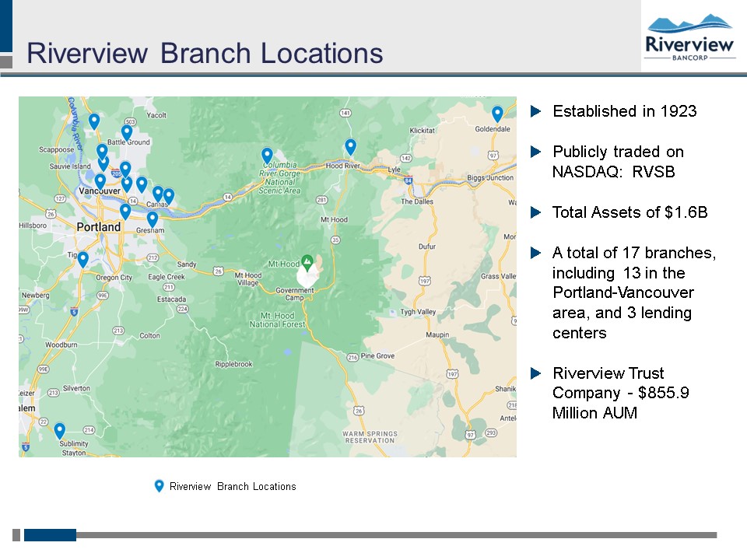Viewport: 747px width, 560px height.
Task: Click the Riverview Bancorp logo
Action: click(689, 37)
